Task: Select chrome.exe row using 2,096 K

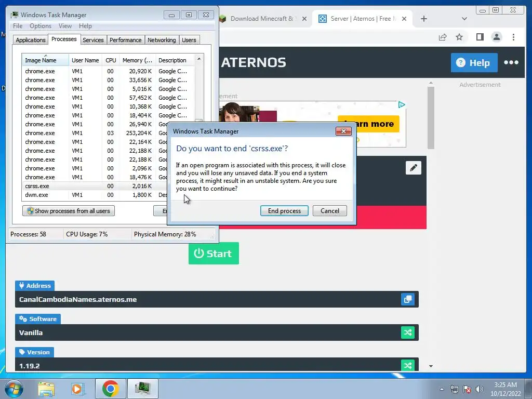Action: (96, 168)
